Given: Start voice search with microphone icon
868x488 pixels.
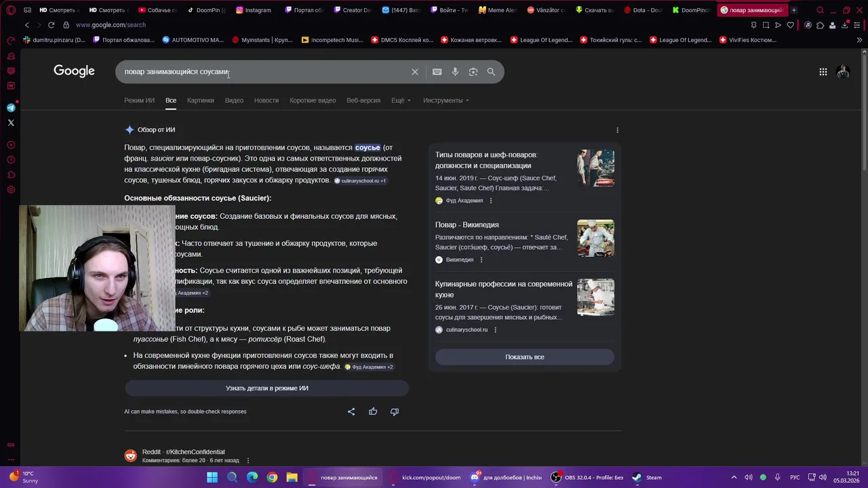Looking at the screenshot, I should pyautogui.click(x=455, y=72).
